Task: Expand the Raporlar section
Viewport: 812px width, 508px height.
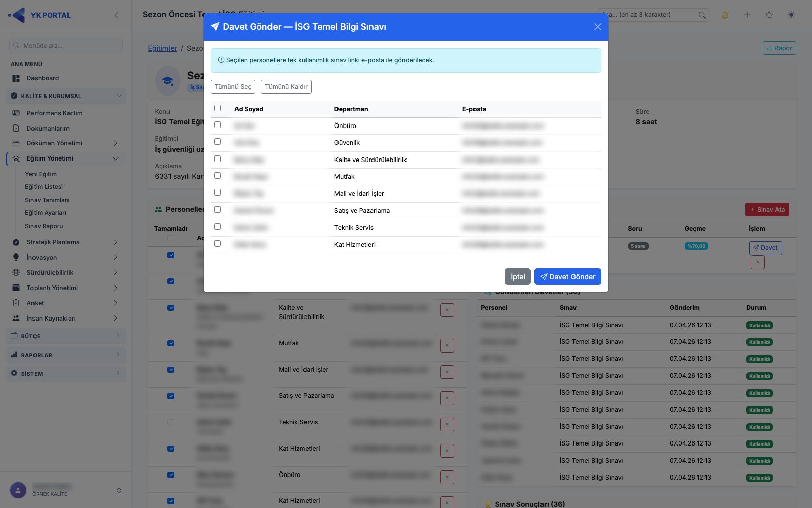Action: 66,355
